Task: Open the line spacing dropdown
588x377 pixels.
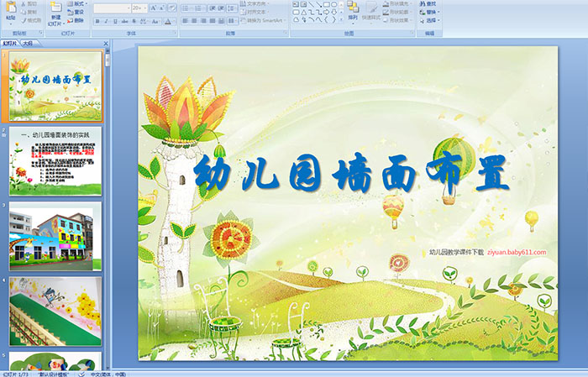Action: [x=232, y=8]
